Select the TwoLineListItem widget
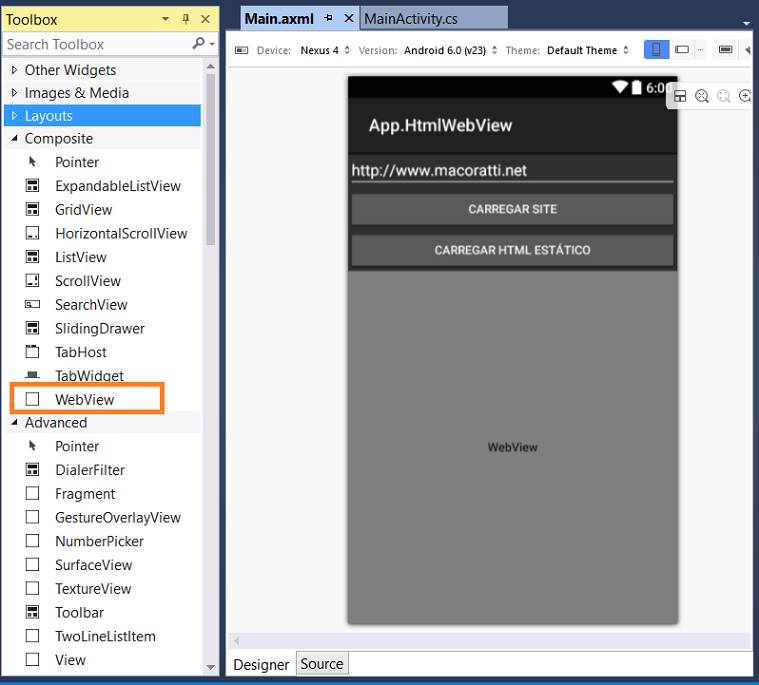Viewport: 759px width, 685px height. click(105, 636)
